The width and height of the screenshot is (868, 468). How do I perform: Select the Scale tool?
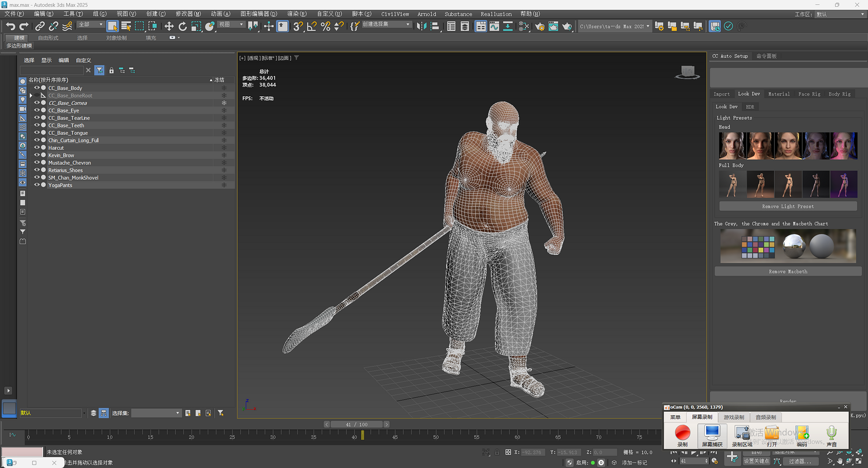click(x=196, y=26)
